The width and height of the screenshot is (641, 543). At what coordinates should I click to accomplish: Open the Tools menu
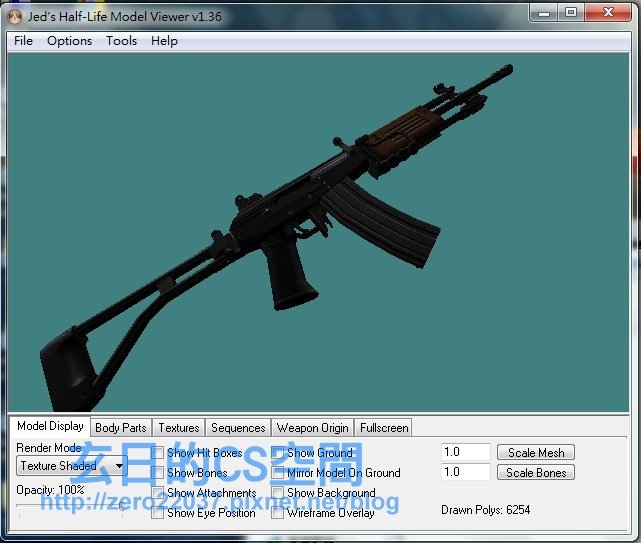pyautogui.click(x=121, y=41)
